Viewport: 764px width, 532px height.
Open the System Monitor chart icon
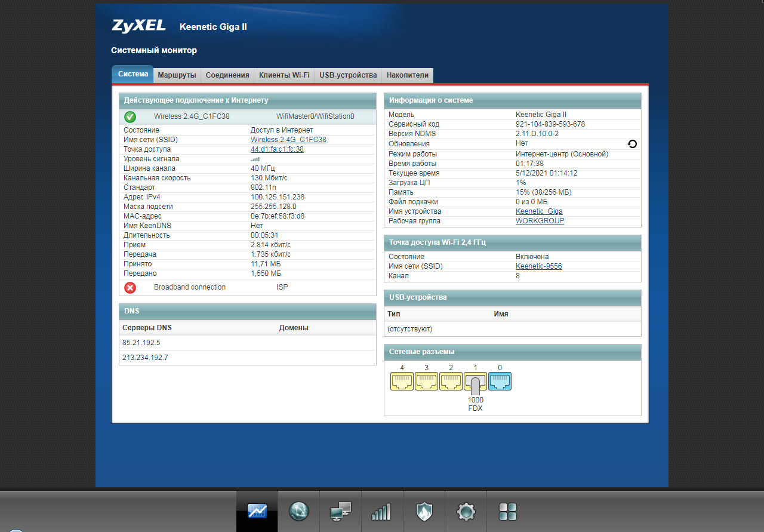pyautogui.click(x=257, y=511)
